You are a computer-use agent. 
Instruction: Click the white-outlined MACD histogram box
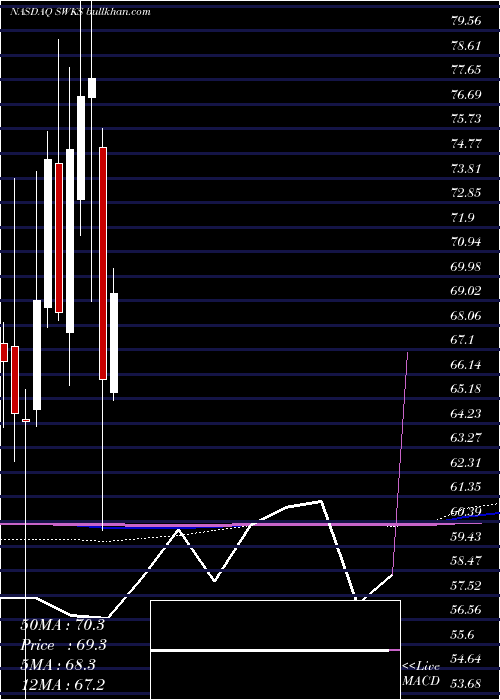(x=275, y=650)
